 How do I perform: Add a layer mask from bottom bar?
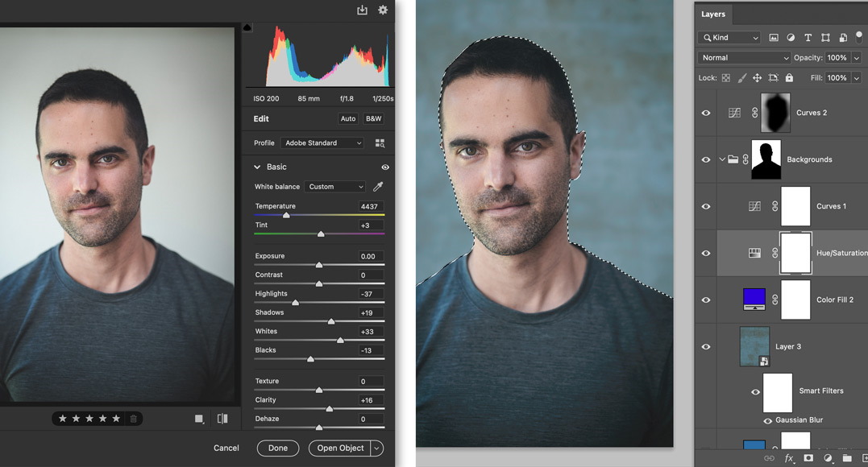808,458
